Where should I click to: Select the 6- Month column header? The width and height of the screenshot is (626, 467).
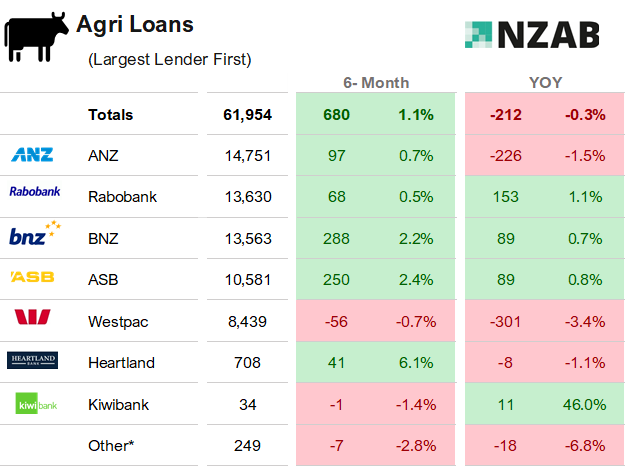[x=375, y=83]
